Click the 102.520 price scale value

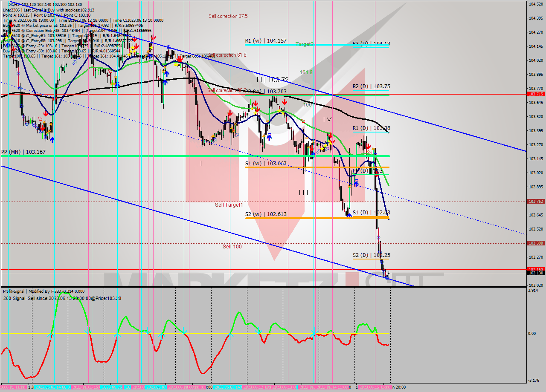[x=536, y=229]
